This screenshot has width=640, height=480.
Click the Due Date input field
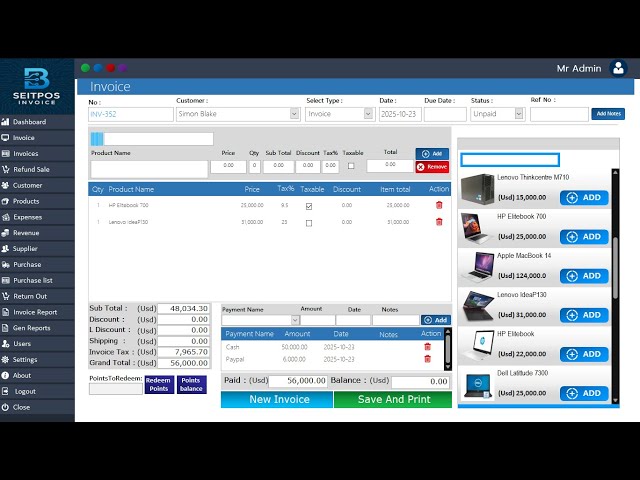[445, 114]
